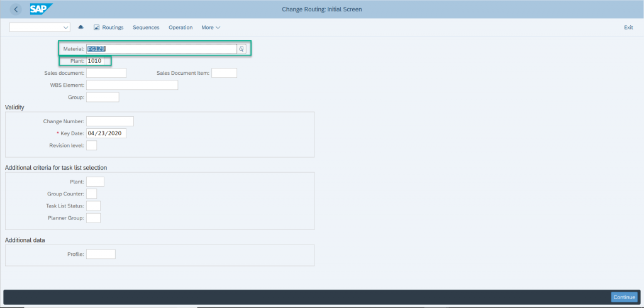Click the hat icon in toolbar
The width and height of the screenshot is (644, 308).
tap(81, 28)
